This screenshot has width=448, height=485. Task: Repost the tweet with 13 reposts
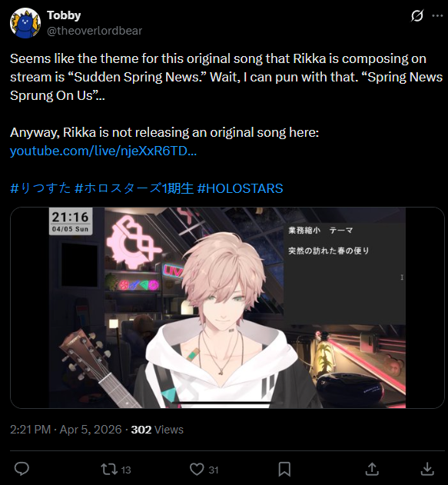click(x=109, y=469)
